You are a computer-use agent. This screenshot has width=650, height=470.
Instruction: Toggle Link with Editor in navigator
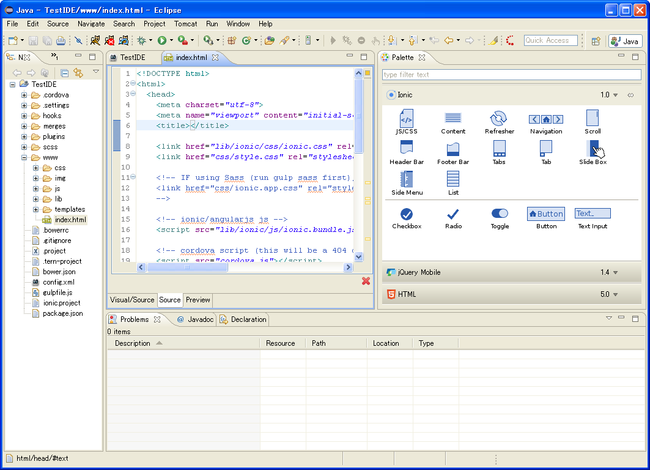click(x=78, y=73)
